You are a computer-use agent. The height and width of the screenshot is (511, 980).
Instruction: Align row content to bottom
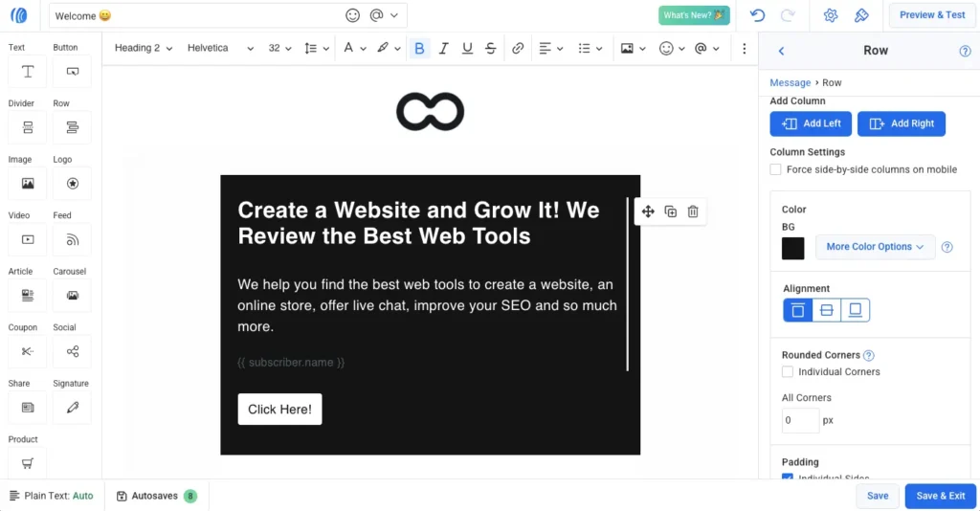coord(855,310)
